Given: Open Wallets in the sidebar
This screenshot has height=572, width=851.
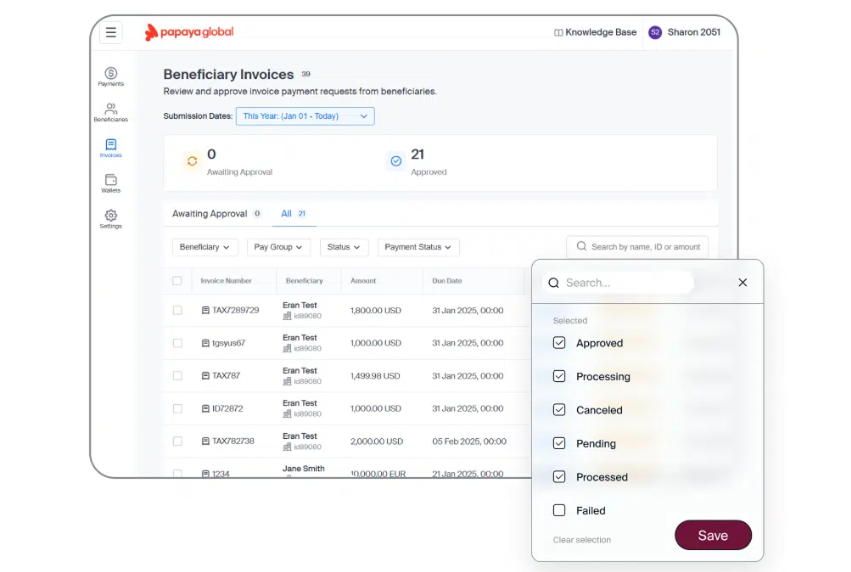Looking at the screenshot, I should point(111,183).
